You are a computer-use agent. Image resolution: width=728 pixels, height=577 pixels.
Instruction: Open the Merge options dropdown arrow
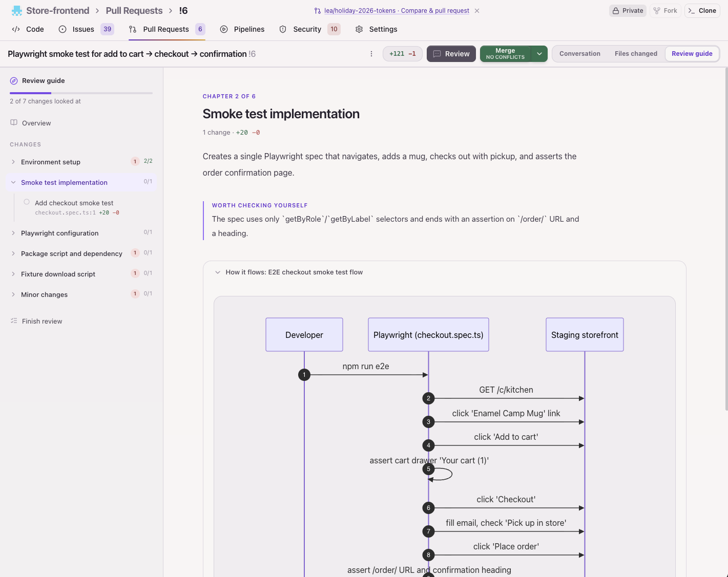[x=539, y=54]
